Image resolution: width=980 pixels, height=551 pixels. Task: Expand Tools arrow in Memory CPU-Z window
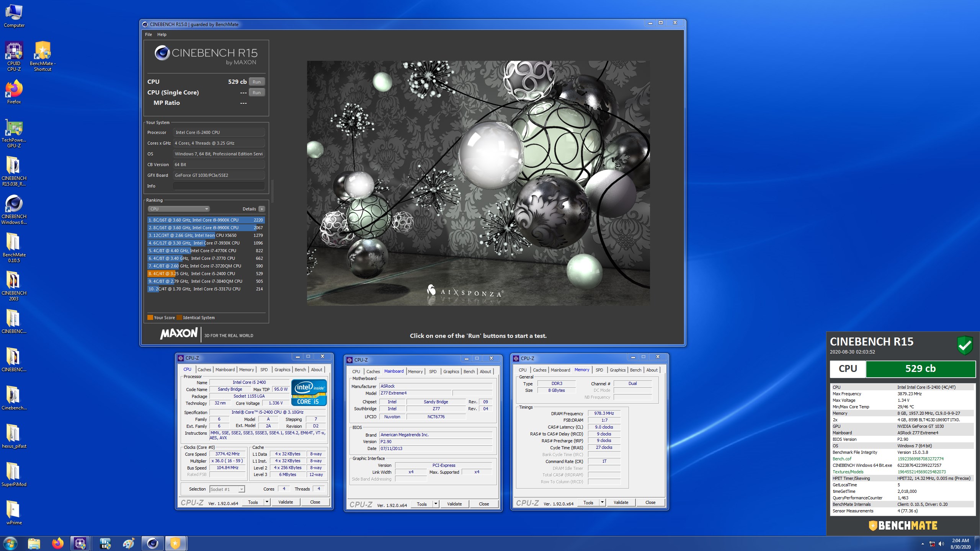602,503
